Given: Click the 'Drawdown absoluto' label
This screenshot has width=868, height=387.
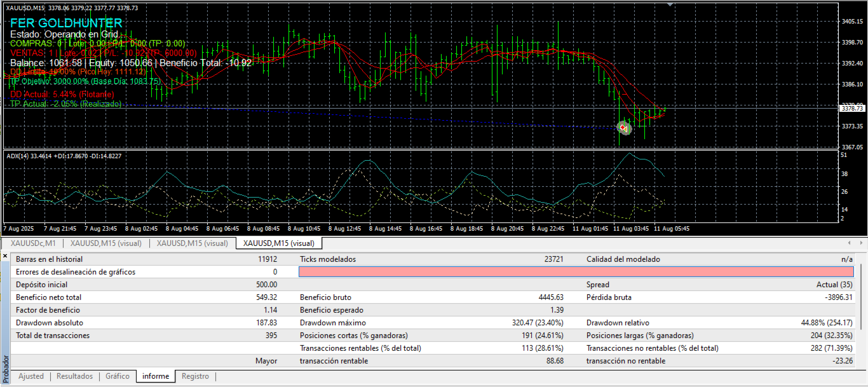Looking at the screenshot, I should click(50, 323).
